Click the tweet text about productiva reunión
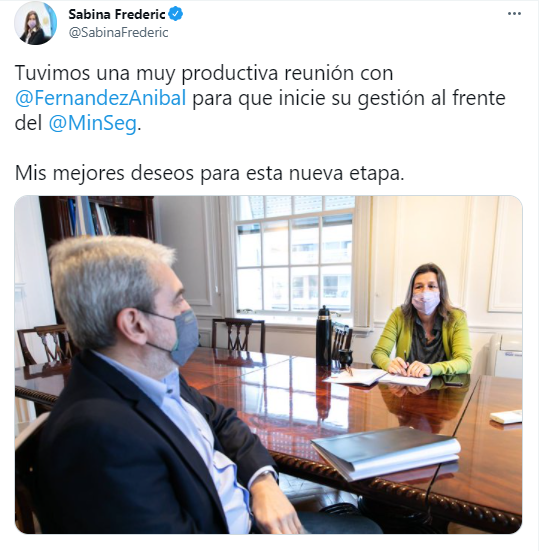 click(x=260, y=98)
